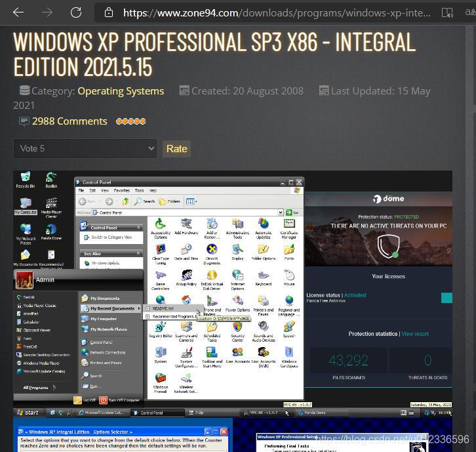Click Search in the Control Panel toolbar
476x452 pixels.
click(x=145, y=201)
